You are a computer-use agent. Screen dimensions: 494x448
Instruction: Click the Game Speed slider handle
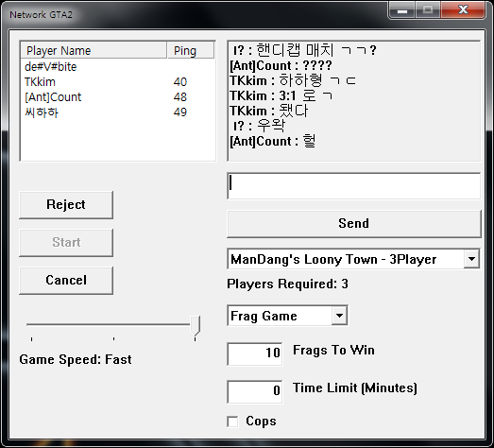pyautogui.click(x=196, y=326)
